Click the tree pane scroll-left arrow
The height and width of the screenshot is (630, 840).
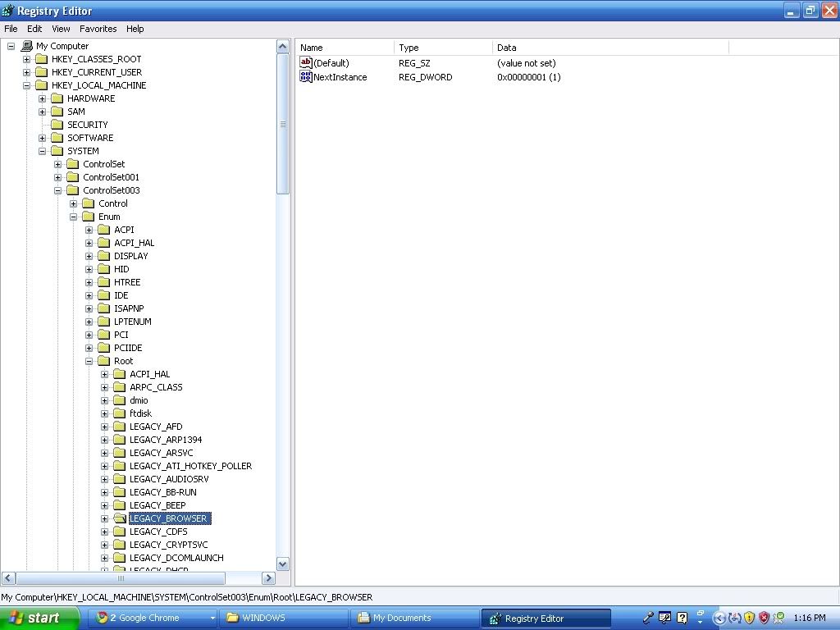click(x=8, y=578)
